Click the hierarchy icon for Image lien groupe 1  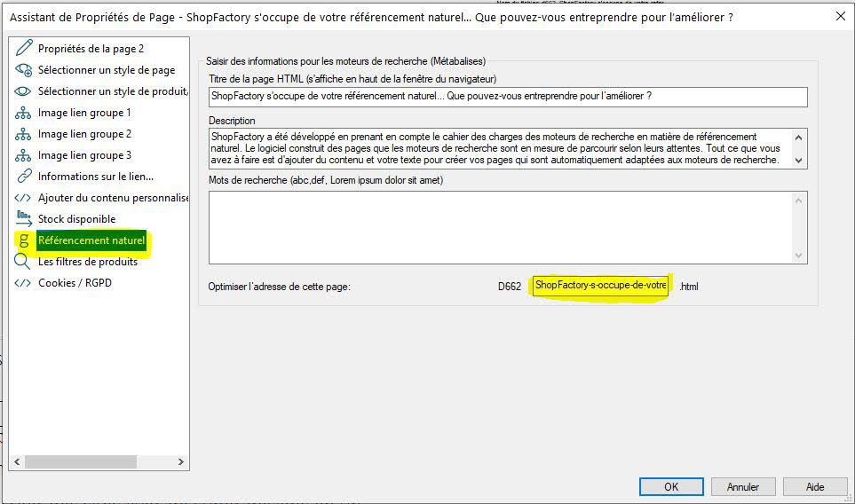(23, 113)
